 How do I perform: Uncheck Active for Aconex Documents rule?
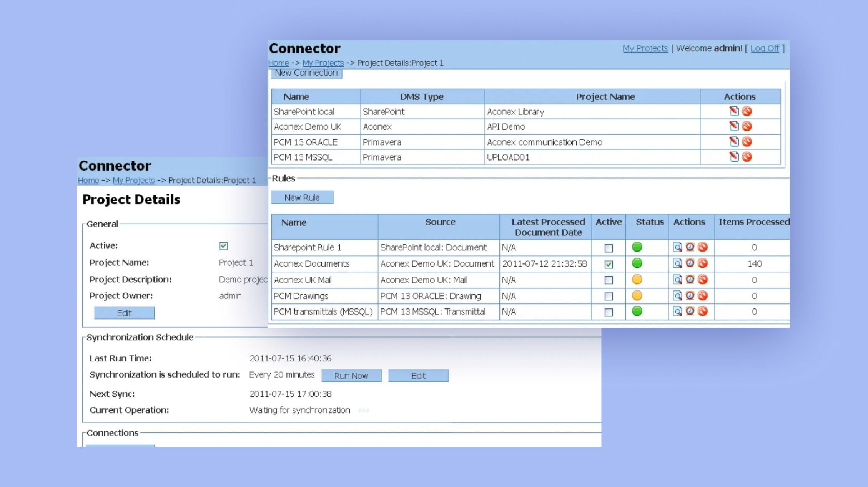click(x=609, y=264)
